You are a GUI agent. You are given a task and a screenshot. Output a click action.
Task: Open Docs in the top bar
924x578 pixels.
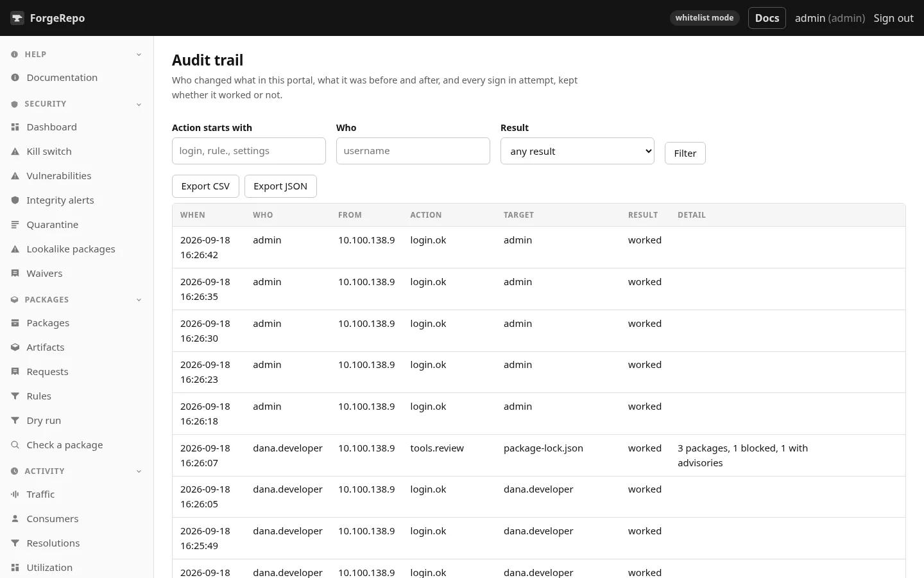(x=767, y=18)
